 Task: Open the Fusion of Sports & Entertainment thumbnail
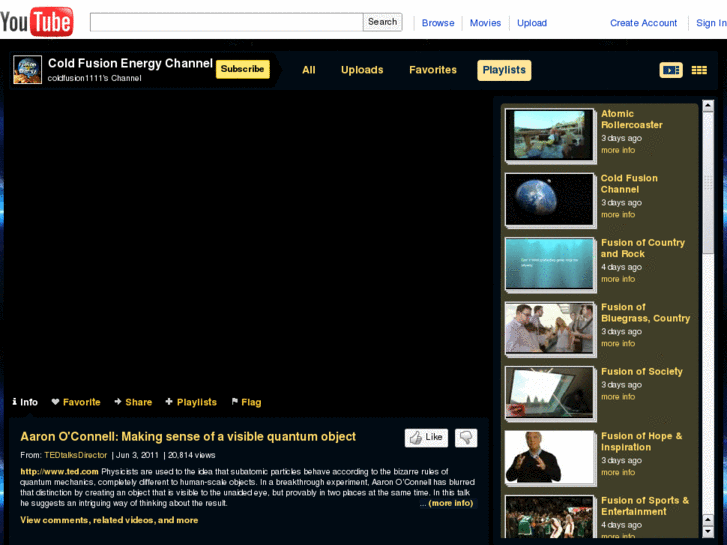tap(549, 516)
